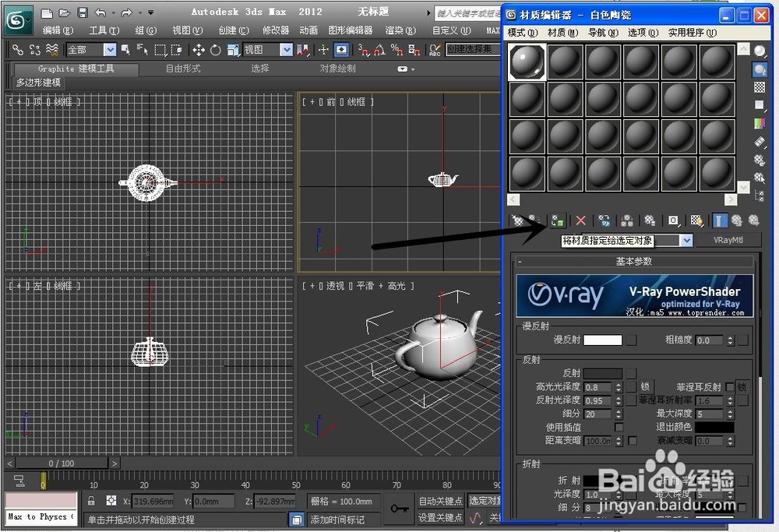Open the material name dropdown arrow
779x532 pixels.
click(x=685, y=240)
